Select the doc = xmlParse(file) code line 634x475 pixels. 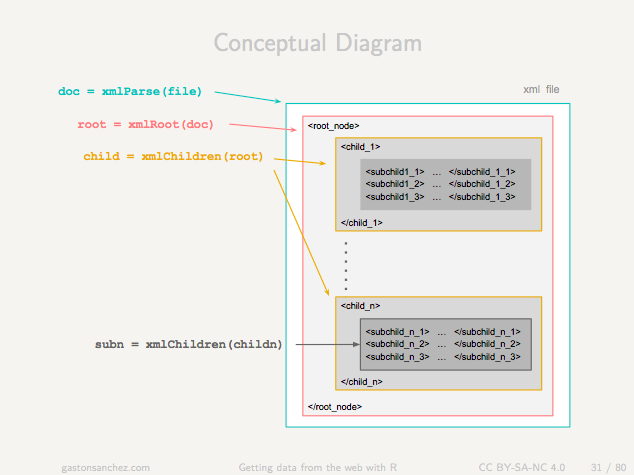[130, 91]
